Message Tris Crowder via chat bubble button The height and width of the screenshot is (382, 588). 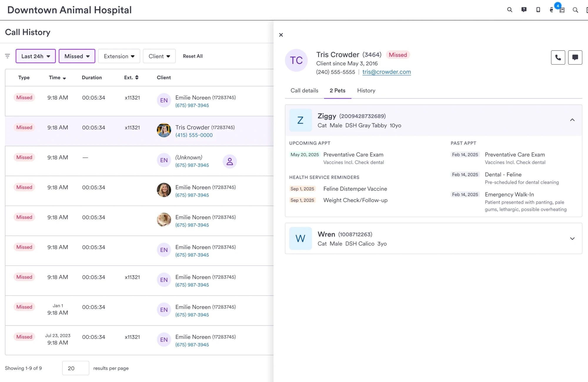tap(575, 57)
